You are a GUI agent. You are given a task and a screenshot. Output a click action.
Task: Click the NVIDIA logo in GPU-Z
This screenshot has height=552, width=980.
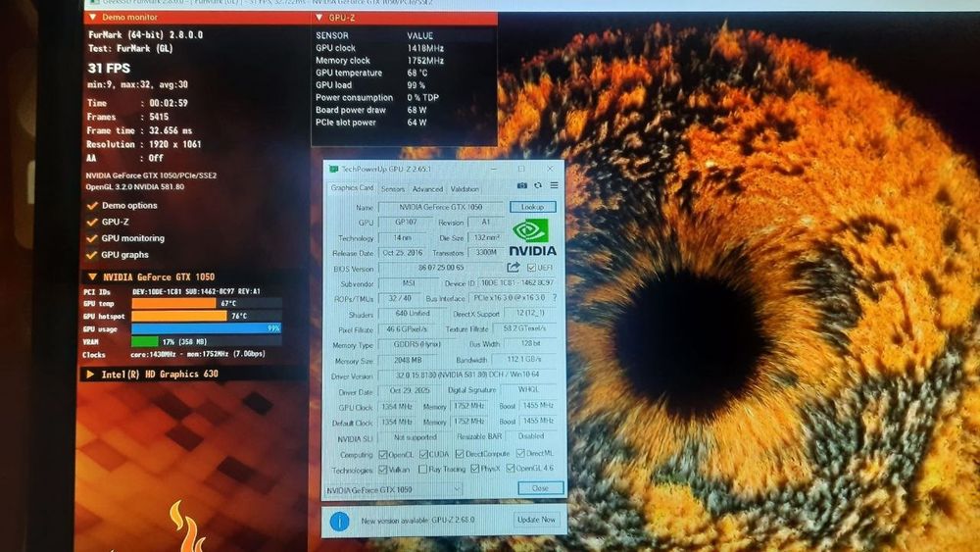532,238
